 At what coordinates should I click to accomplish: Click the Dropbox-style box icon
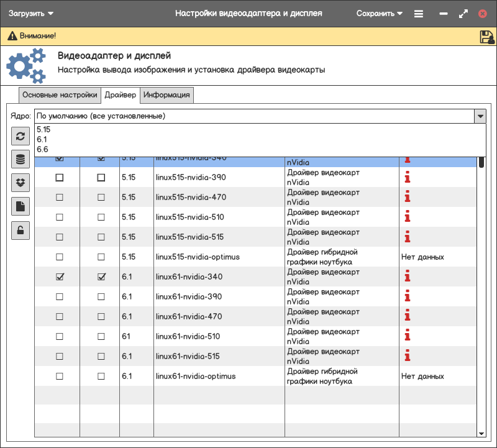pyautogui.click(x=21, y=183)
